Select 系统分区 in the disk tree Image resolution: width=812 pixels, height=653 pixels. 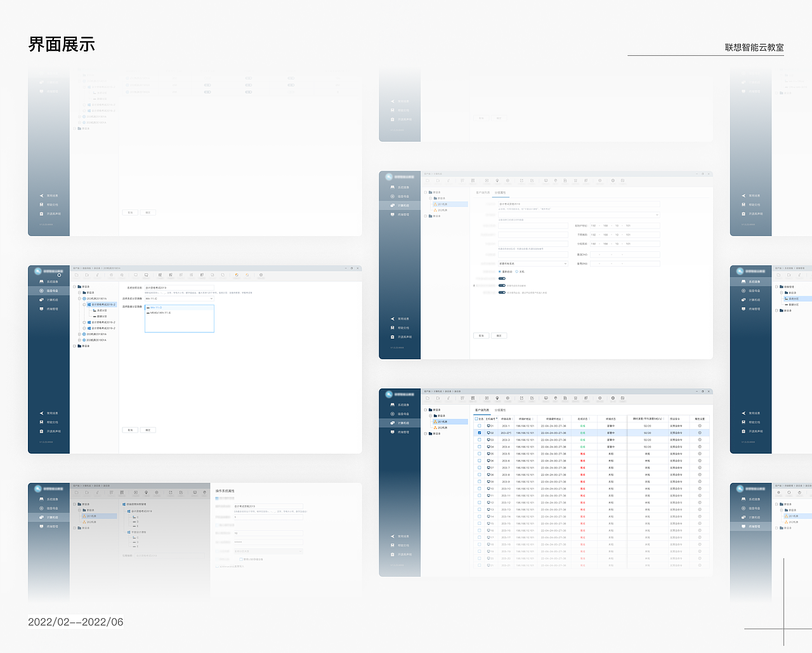(101, 310)
